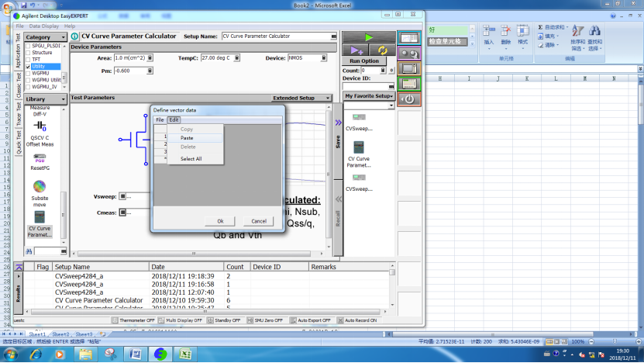
Task: Click the Run Option button
Action: (x=364, y=60)
